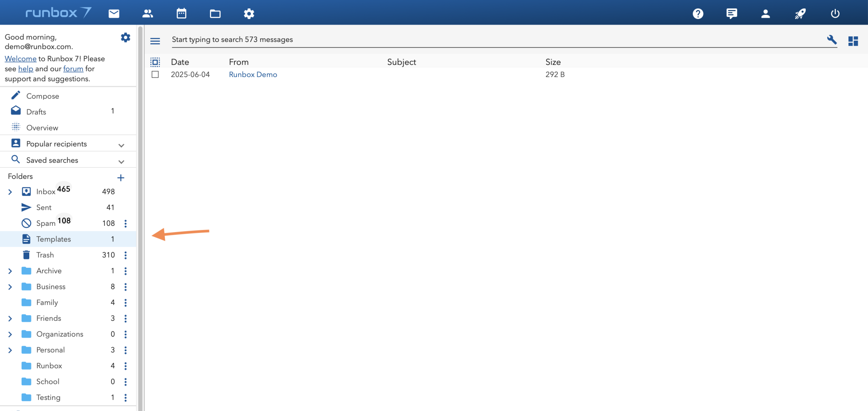Follow the forum link

click(x=73, y=69)
